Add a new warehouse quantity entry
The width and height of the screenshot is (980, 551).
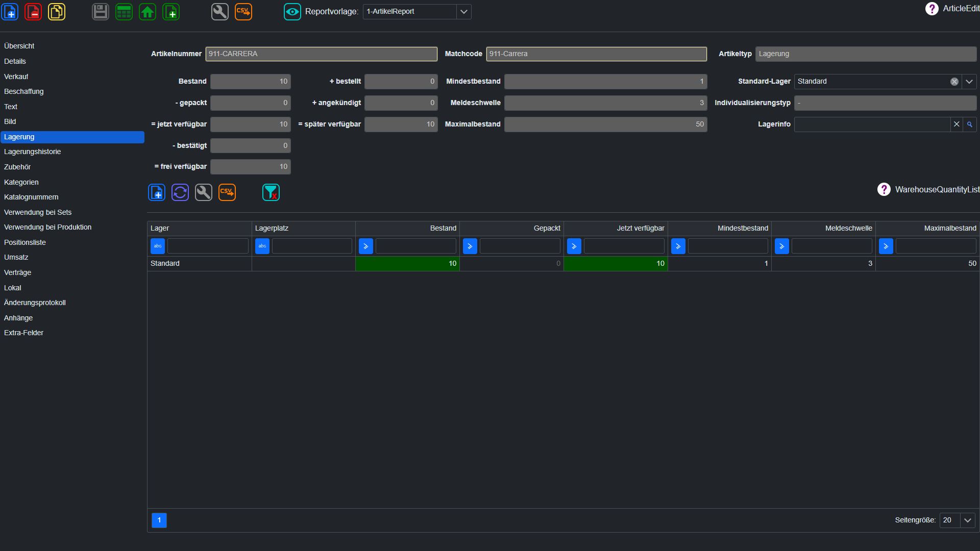pos(157,192)
